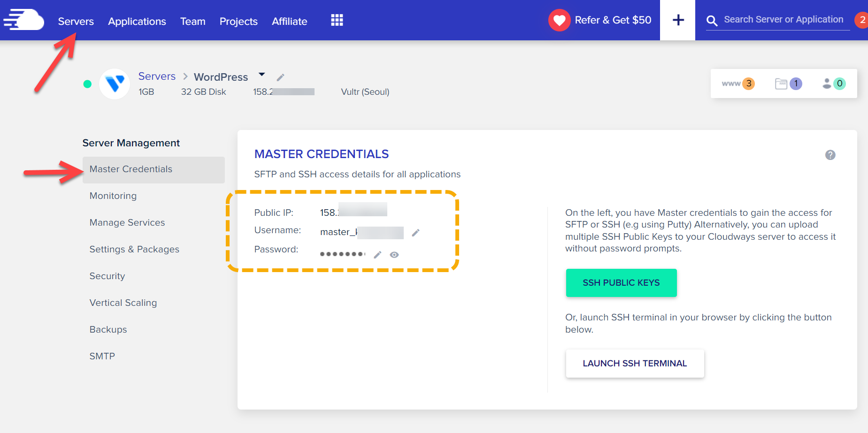The width and height of the screenshot is (868, 433).
Task: Click the Vultr provider logo
Action: point(115,84)
